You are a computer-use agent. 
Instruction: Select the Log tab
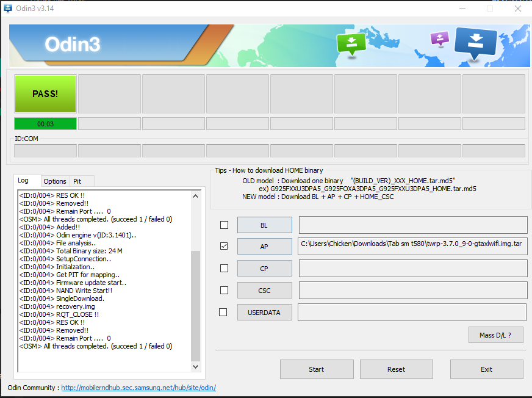point(23,181)
